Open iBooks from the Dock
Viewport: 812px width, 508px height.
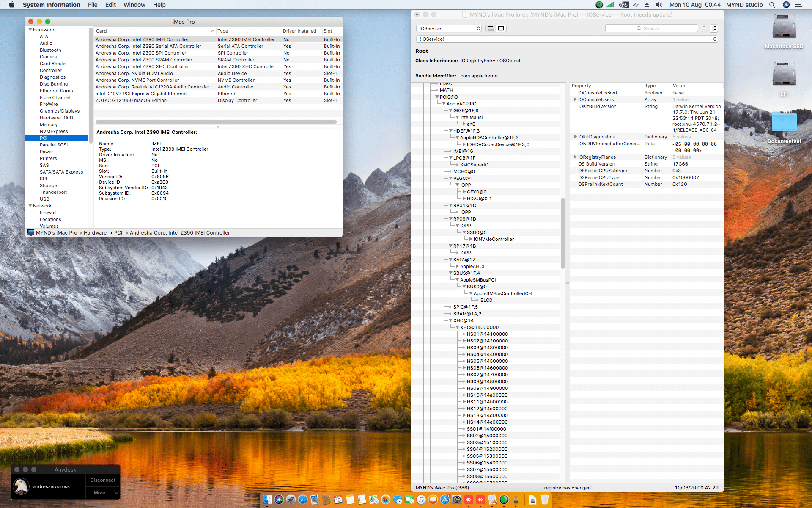tap(433, 500)
